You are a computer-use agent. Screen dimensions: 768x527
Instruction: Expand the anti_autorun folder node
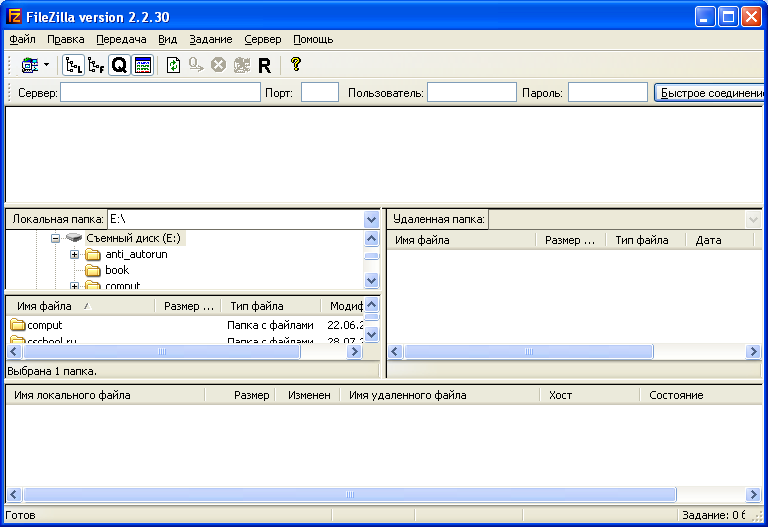click(x=74, y=254)
